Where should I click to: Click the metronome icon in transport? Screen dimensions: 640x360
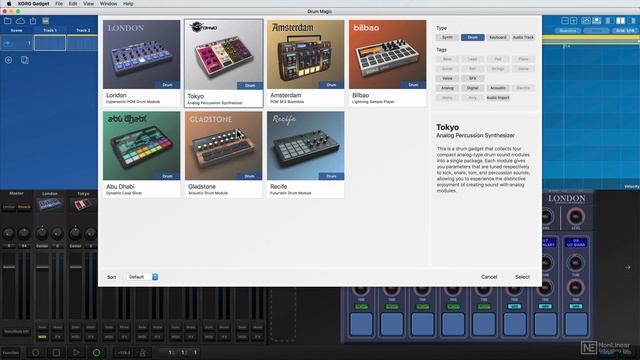[142, 352]
